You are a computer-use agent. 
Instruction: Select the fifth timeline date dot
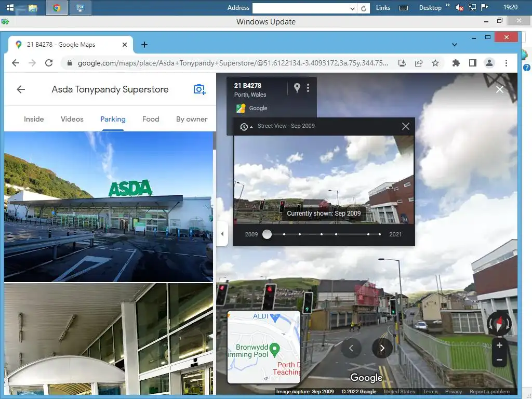336,234
